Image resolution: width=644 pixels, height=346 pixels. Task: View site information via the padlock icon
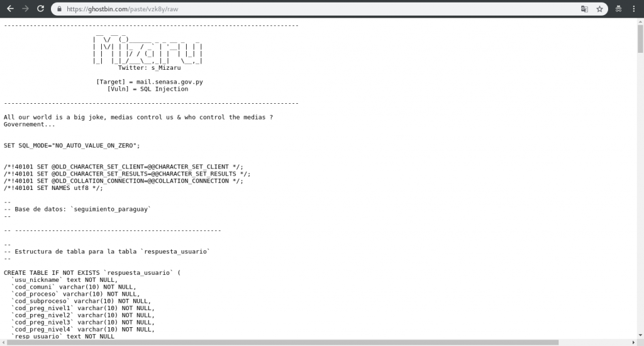[60, 9]
